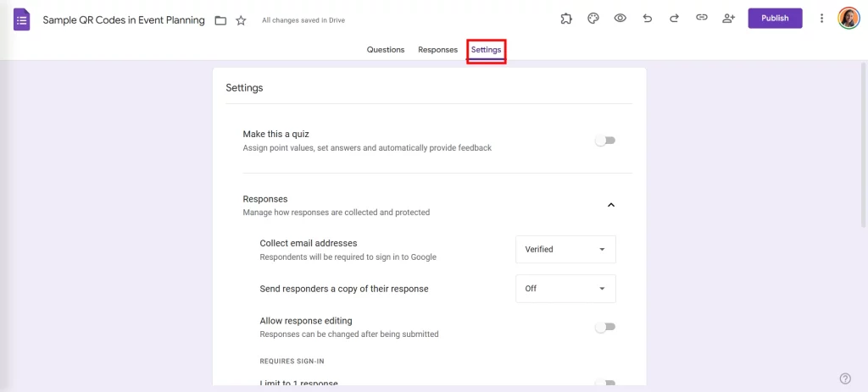The height and width of the screenshot is (392, 868).
Task: Move form to folder icon
Action: tap(220, 20)
